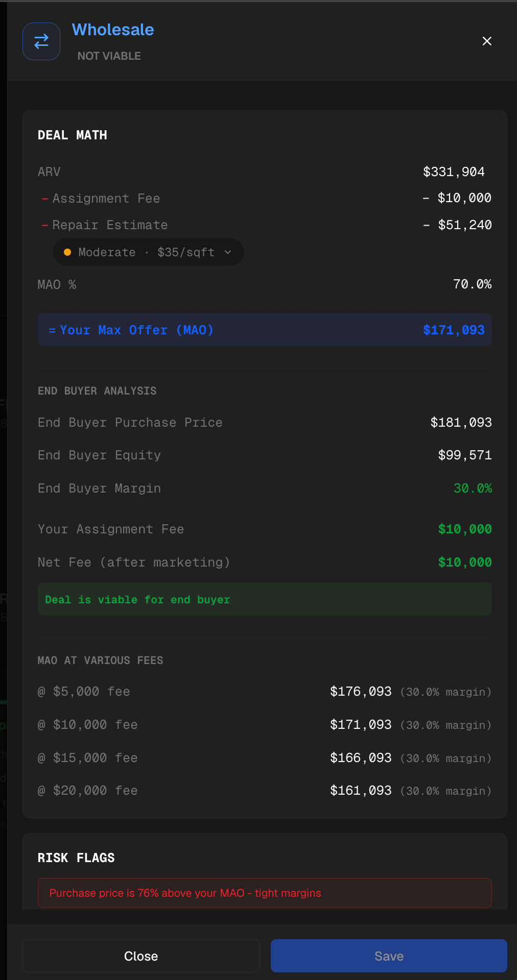Viewport: 517px width, 980px height.
Task: Click the ARV value $331,904
Action: coord(453,171)
